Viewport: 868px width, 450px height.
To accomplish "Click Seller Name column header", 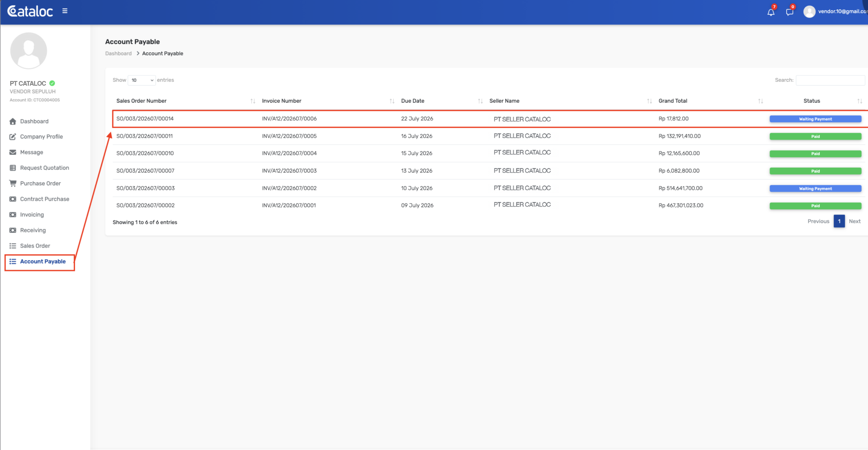I will (x=504, y=101).
